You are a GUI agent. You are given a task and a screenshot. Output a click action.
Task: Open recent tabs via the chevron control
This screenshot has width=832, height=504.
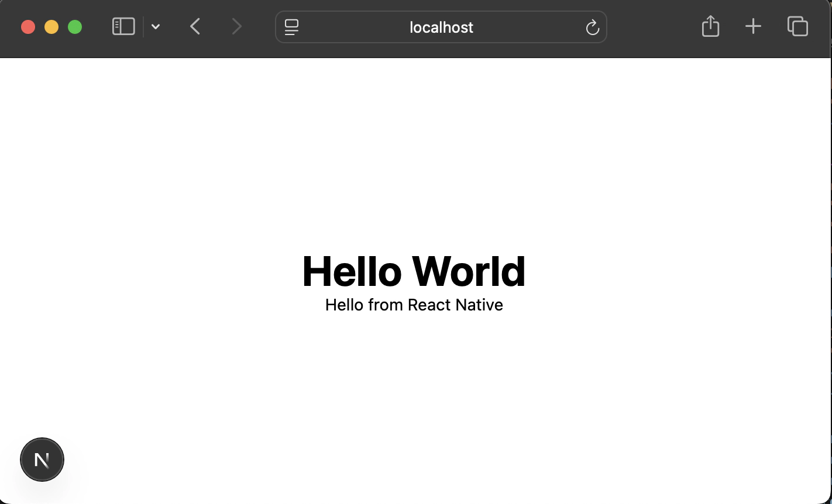point(155,26)
